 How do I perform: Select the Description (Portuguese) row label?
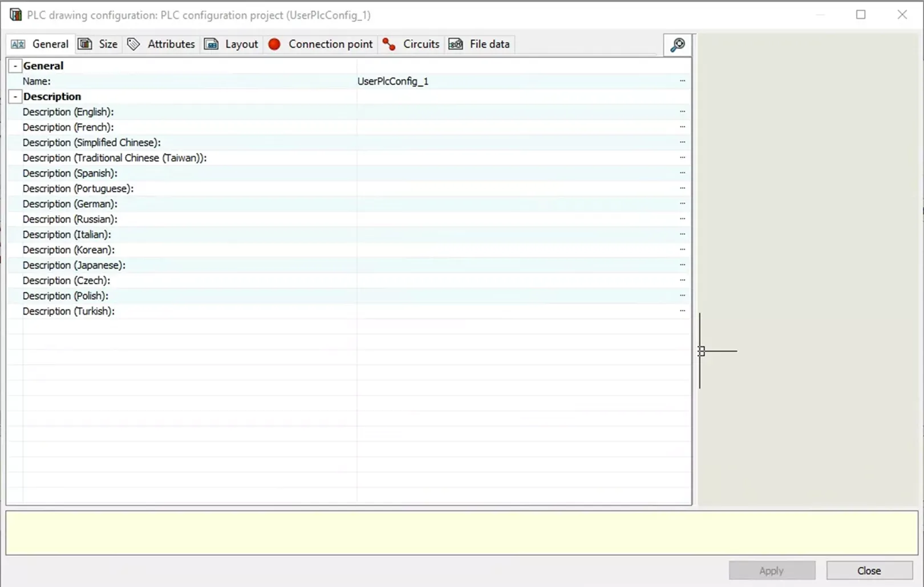click(x=78, y=189)
